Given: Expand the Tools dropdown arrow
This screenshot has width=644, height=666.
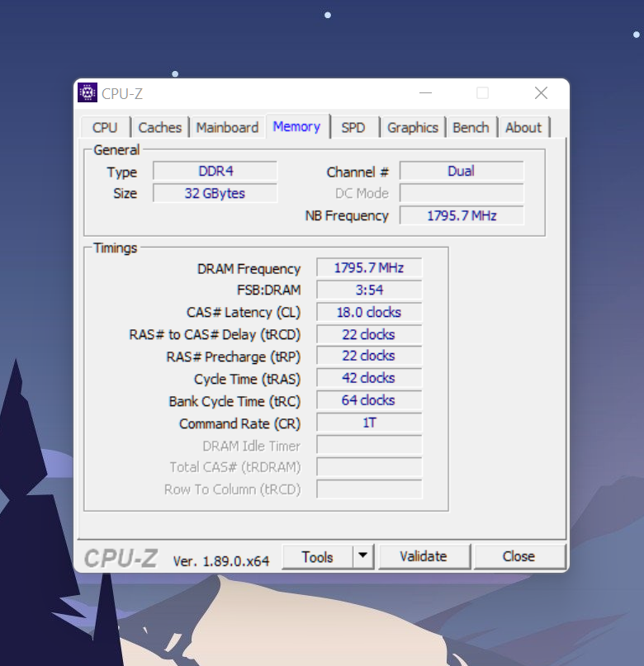Looking at the screenshot, I should (x=362, y=555).
